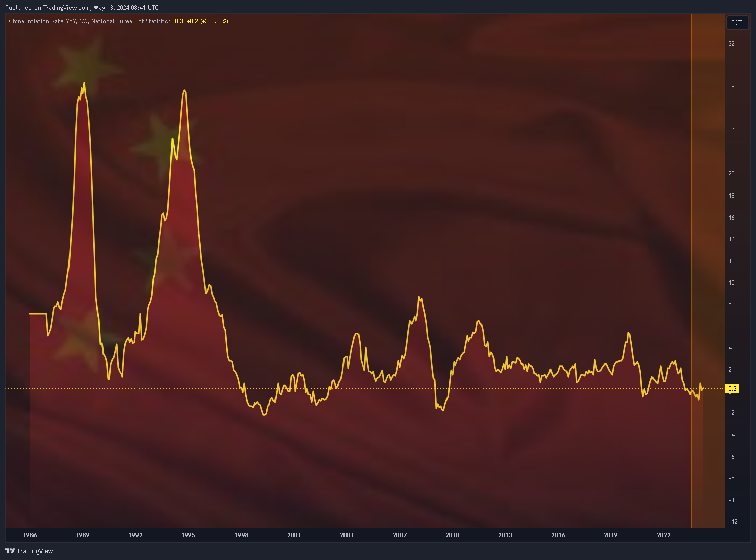
Task: Click the TradingView logo icon at bottom-left
Action: [x=10, y=551]
